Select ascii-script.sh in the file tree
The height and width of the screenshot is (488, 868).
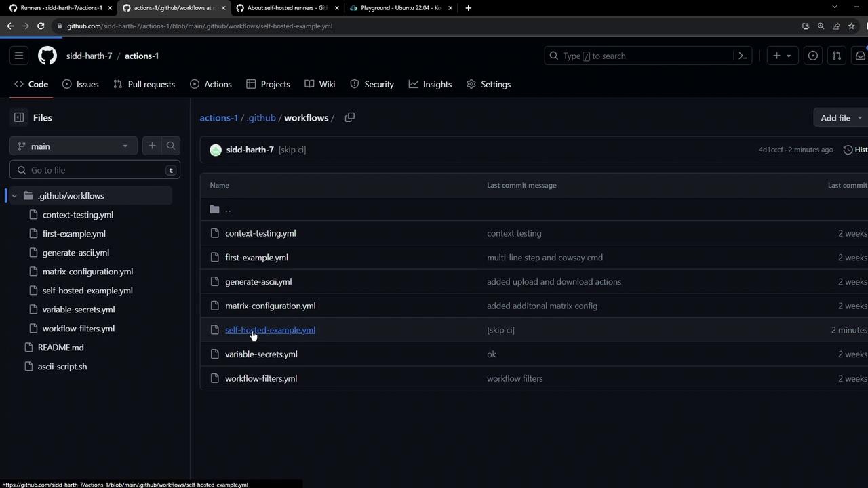[x=62, y=367]
